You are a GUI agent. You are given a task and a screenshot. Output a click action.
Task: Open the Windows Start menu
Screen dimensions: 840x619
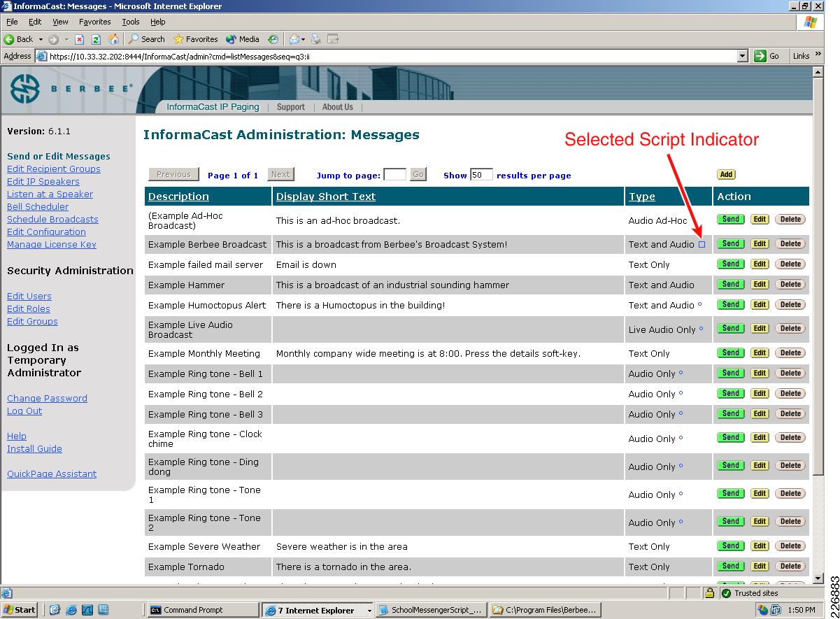coord(20,610)
